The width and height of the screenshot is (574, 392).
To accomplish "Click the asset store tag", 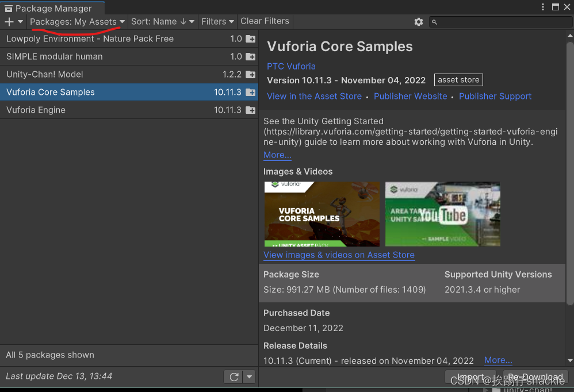I will pyautogui.click(x=458, y=80).
